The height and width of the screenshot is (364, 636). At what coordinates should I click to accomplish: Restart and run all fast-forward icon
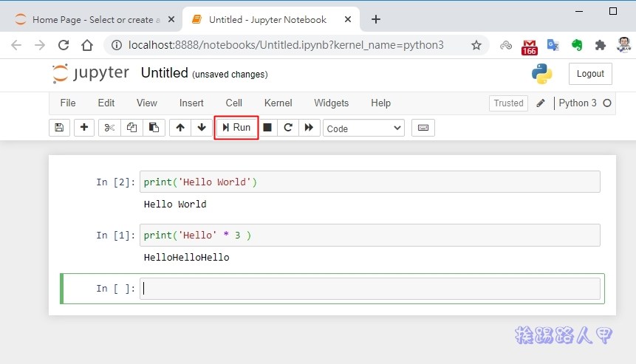(x=309, y=128)
